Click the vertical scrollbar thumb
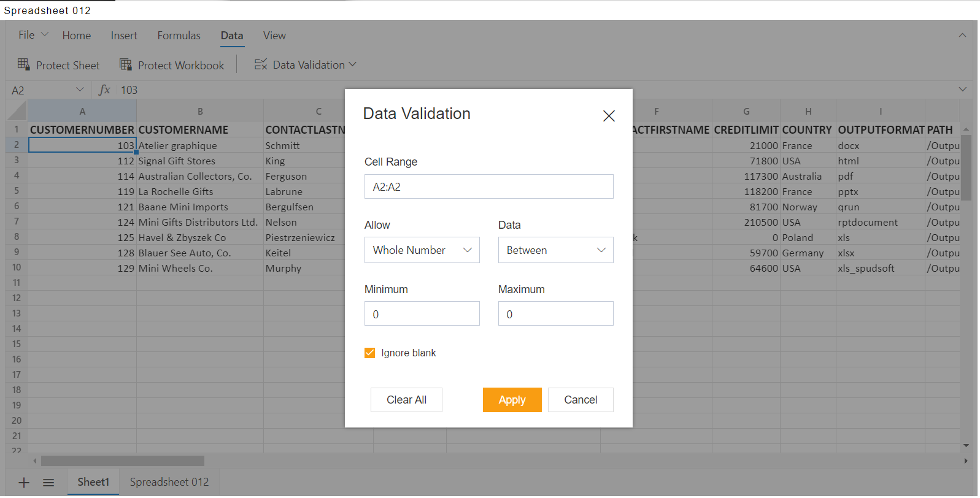This screenshot has width=980, height=498. coord(966,168)
